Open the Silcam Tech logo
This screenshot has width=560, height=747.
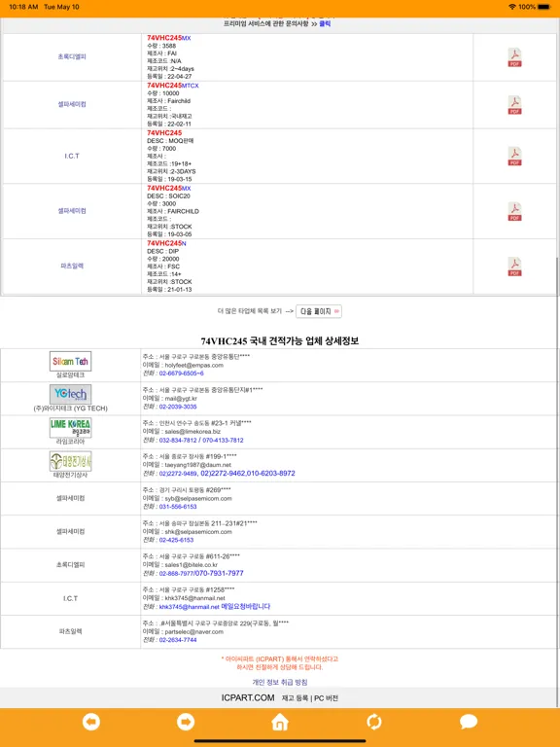click(x=70, y=361)
